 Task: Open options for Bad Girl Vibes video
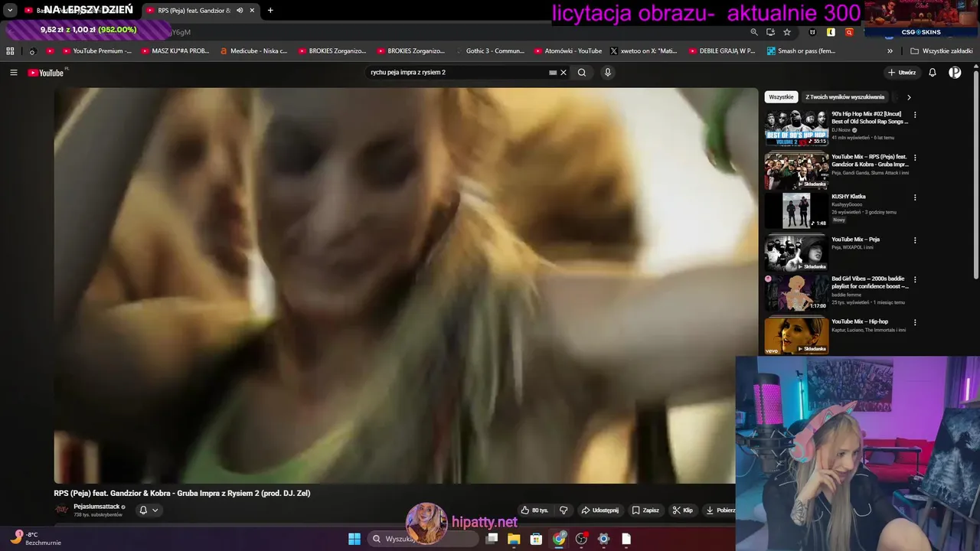tap(915, 280)
